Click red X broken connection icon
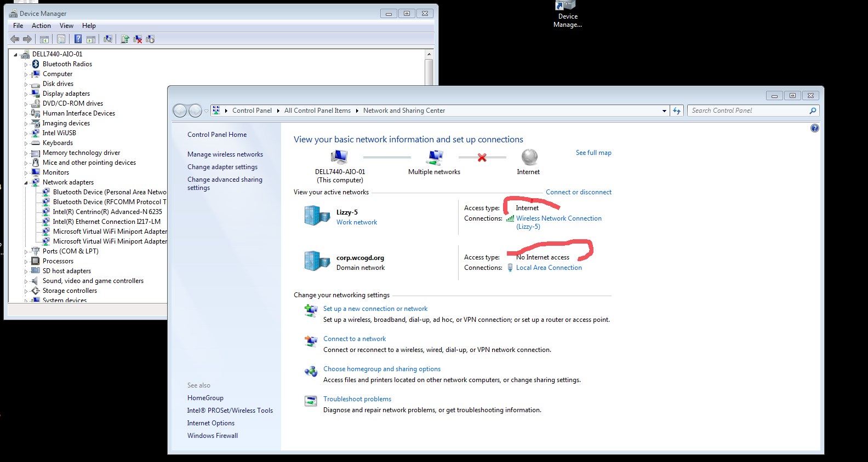The image size is (868, 462). (482, 158)
